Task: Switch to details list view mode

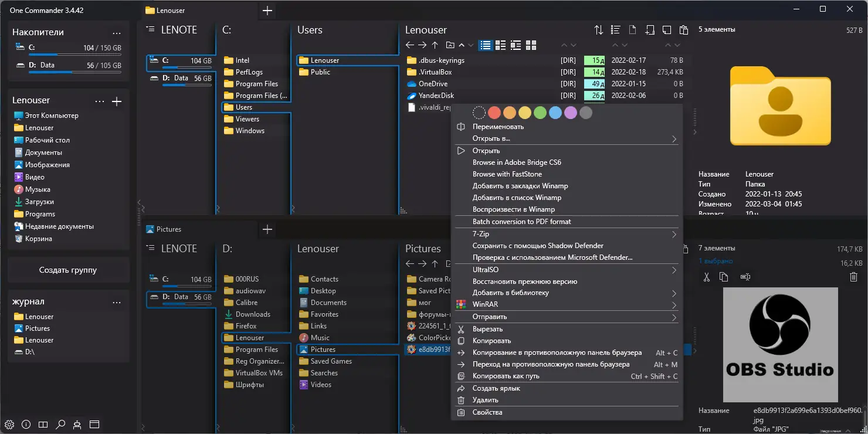Action: (x=485, y=45)
